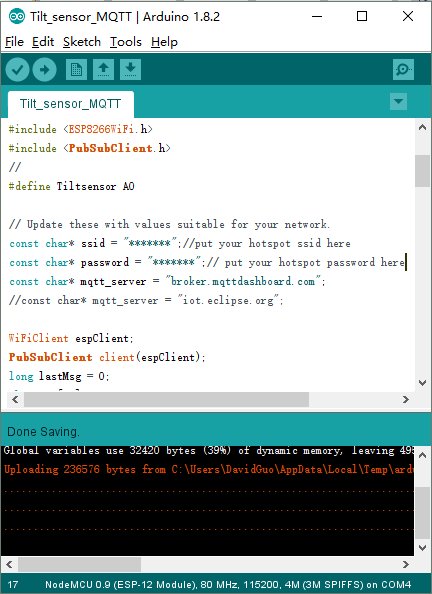Image resolution: width=432 pixels, height=594 pixels.
Task: Open the tab options dropdown arrow
Action: (x=398, y=102)
